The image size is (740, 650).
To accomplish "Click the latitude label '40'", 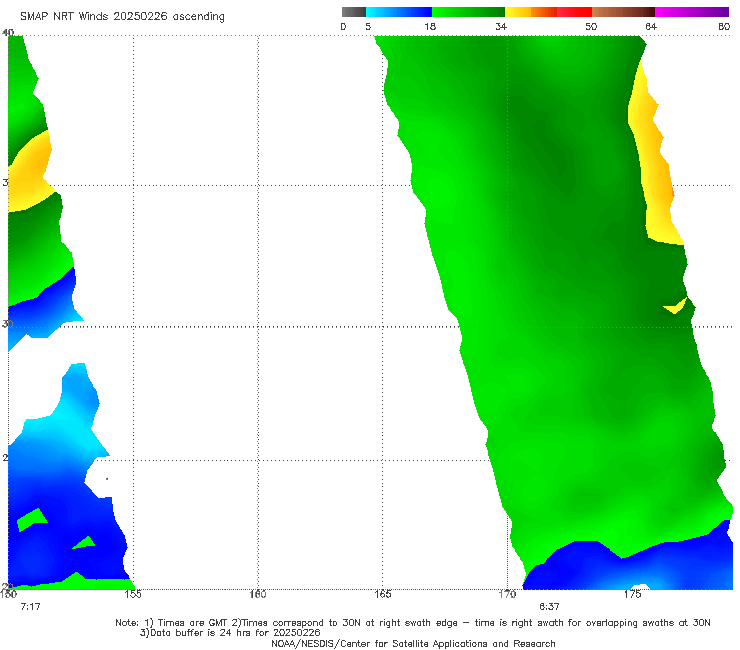I will pyautogui.click(x=8, y=32).
